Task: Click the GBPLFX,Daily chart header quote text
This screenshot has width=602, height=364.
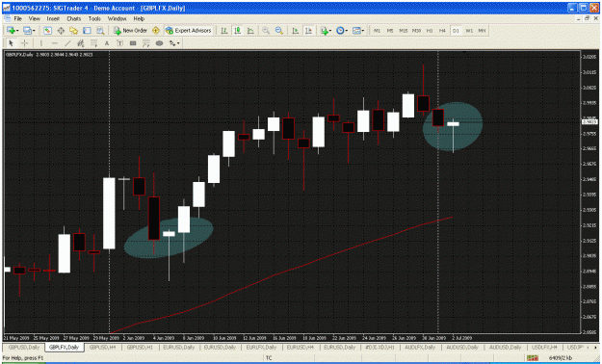Action: pos(49,55)
